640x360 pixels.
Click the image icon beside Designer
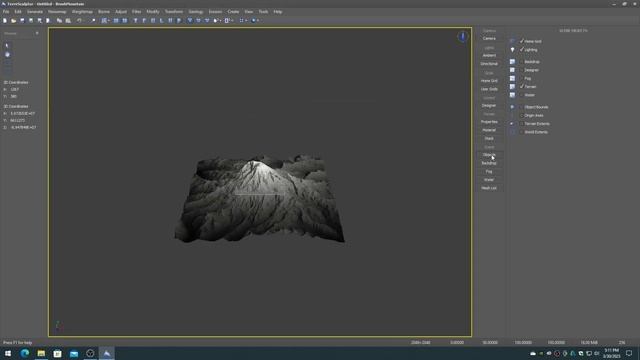(512, 70)
